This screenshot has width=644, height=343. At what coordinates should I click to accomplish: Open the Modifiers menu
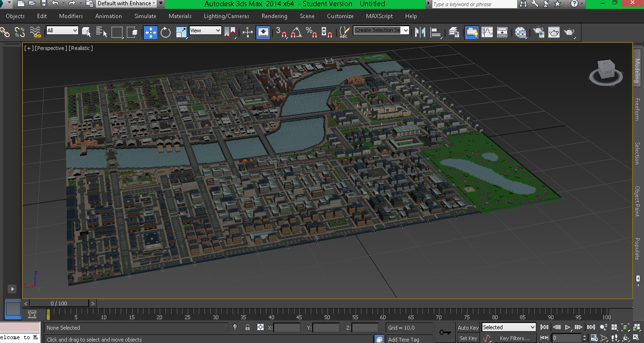[x=71, y=16]
